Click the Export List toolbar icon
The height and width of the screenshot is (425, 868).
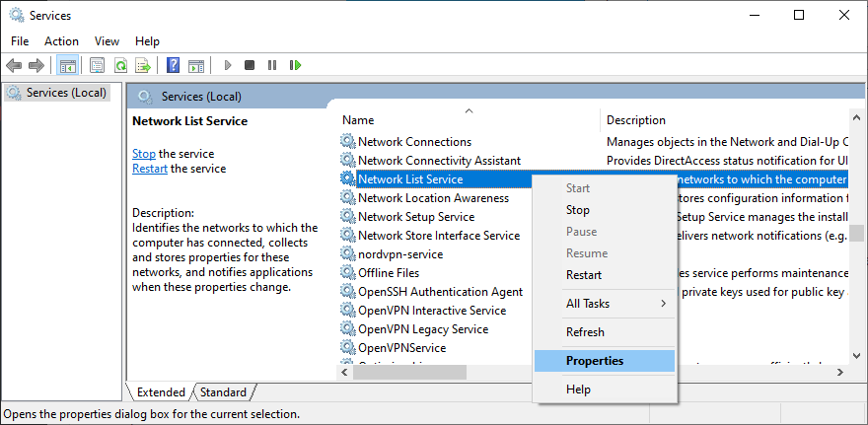coord(143,65)
